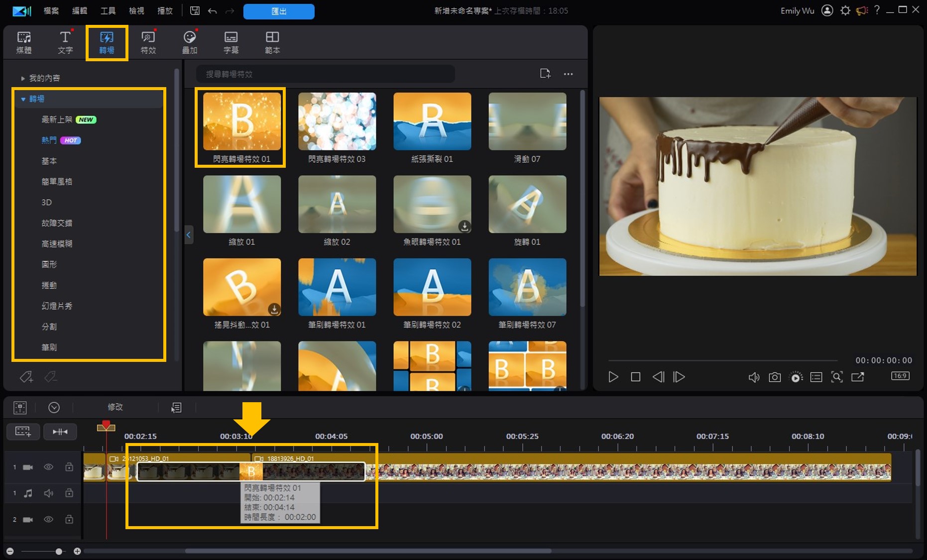This screenshot has height=560, width=927.
Task: Click the undo arrow in top toolbar
Action: pyautogui.click(x=213, y=11)
